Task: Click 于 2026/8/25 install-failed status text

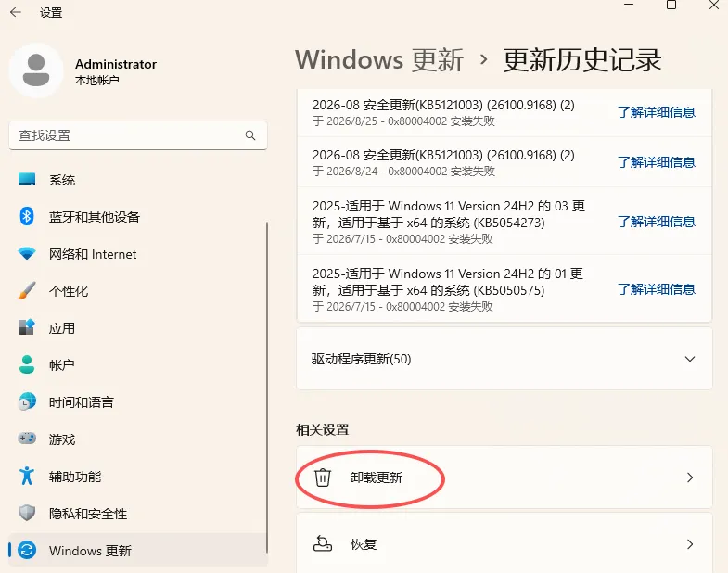Action: pos(403,121)
